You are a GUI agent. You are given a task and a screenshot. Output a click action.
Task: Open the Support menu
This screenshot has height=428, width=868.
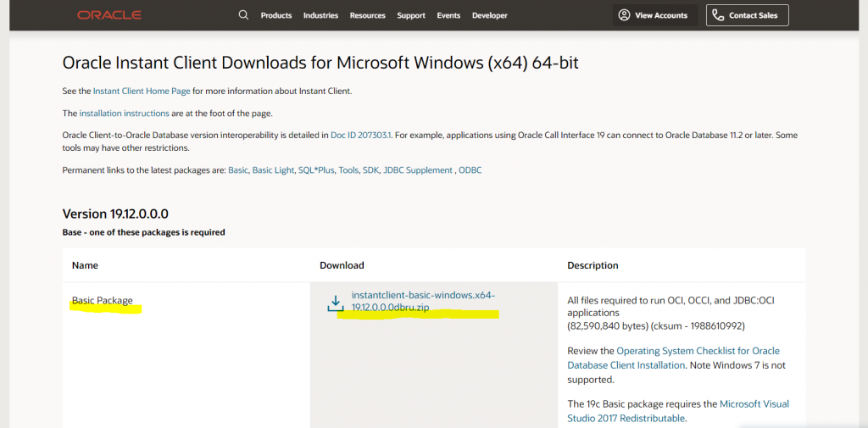[x=411, y=15]
